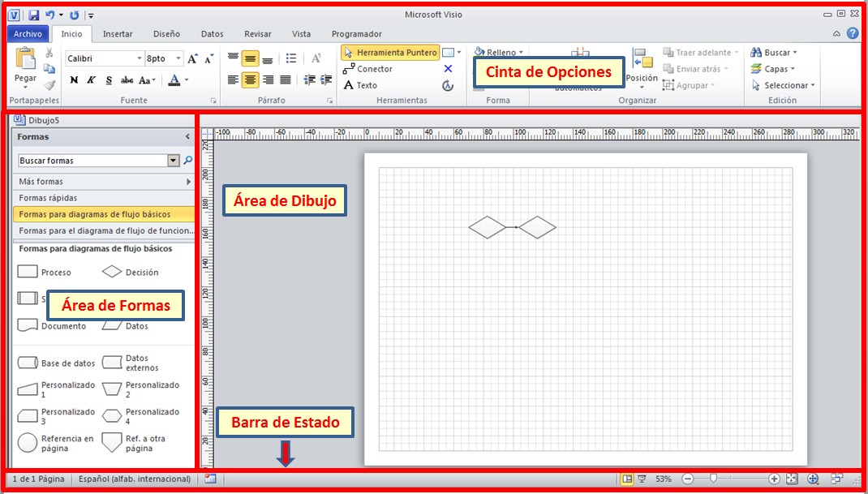868x494 pixels.
Task: Expand the Seleccionar dropdown
Action: 784,85
